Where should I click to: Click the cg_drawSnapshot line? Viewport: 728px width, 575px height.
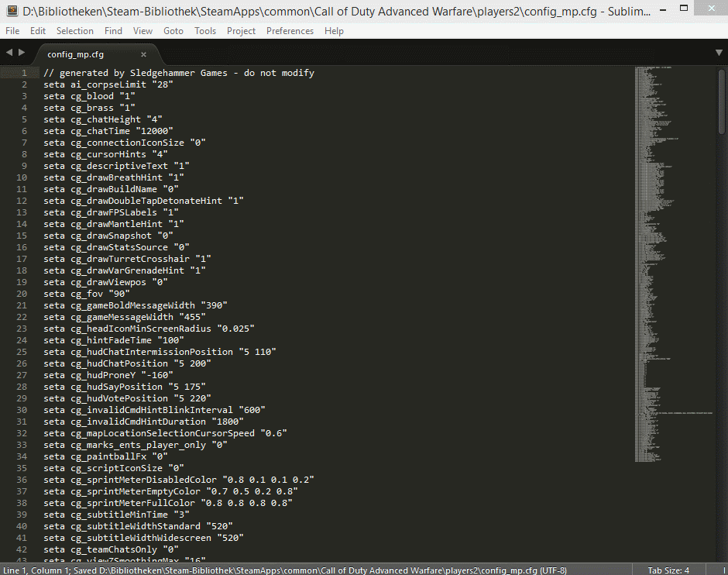tap(108, 236)
